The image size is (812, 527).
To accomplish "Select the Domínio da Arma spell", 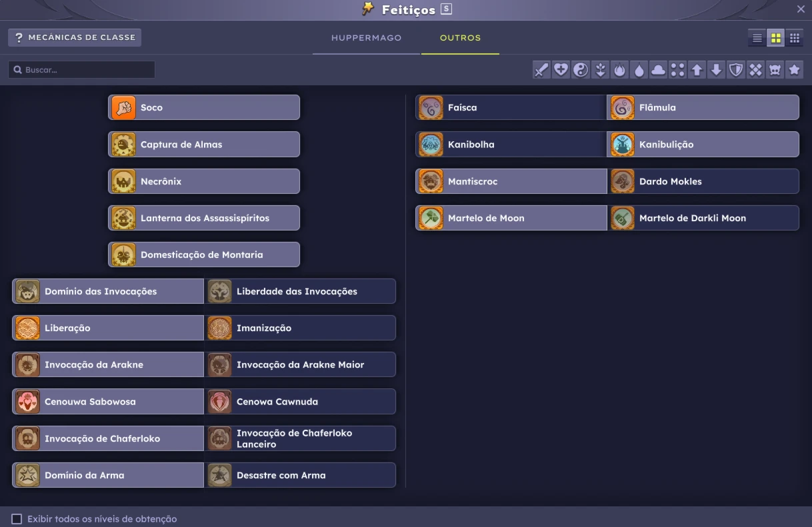I will 108,475.
